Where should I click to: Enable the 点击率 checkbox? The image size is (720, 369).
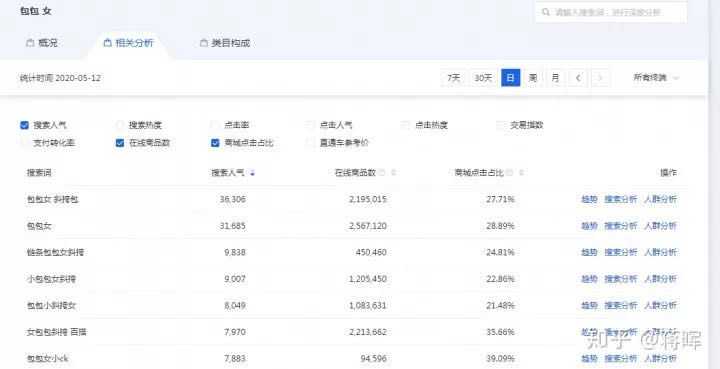click(215, 125)
